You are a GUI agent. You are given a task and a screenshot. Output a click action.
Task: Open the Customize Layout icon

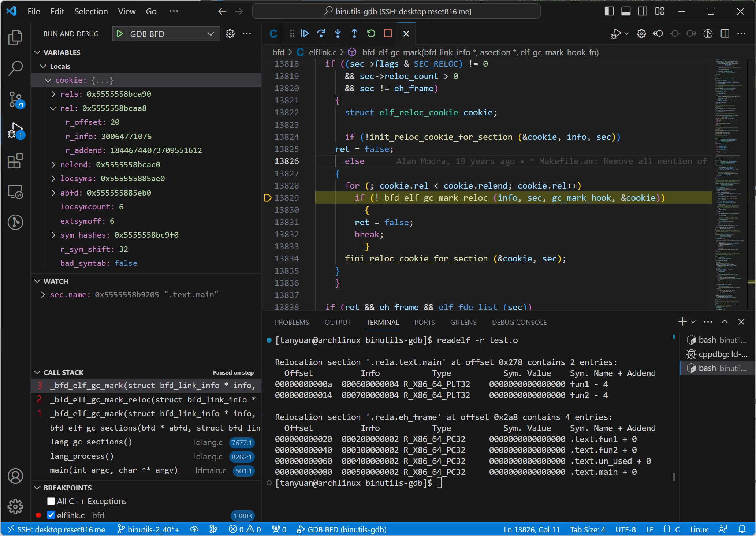click(659, 11)
